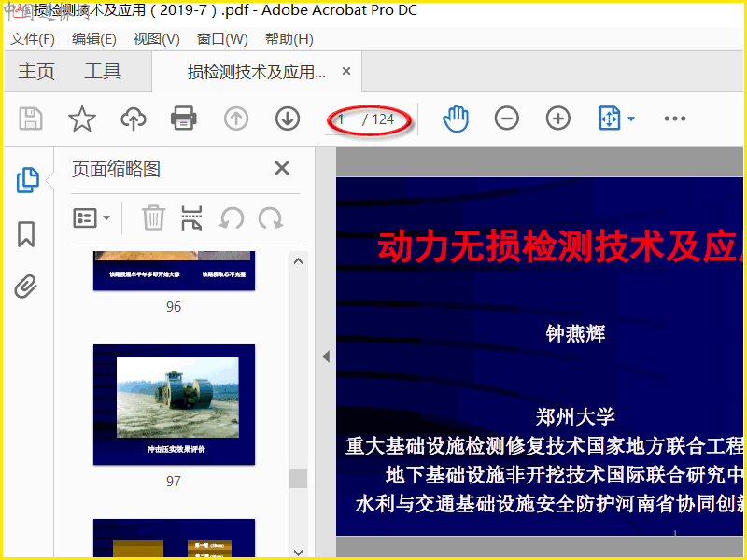Screen dimensions: 747x560
Task: Select page 96 thumbnail
Action: point(174,271)
